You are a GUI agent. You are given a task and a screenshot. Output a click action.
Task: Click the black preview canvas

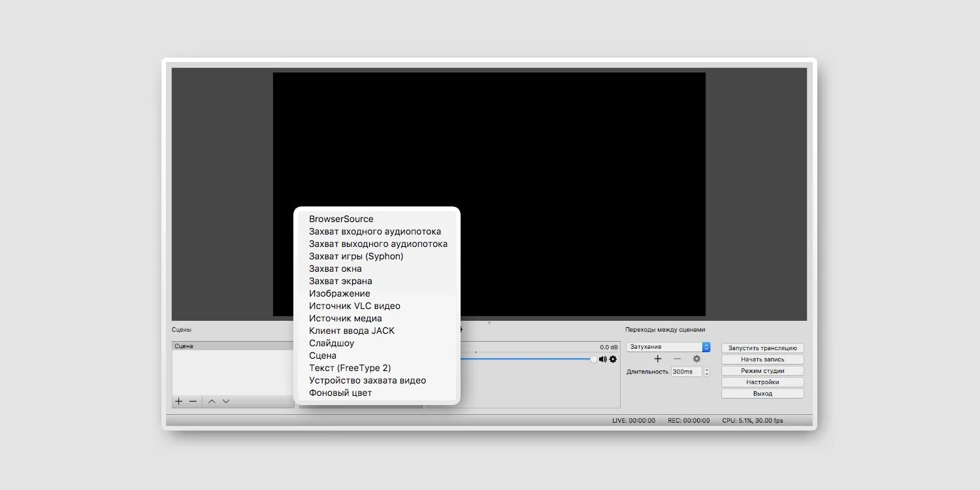coord(489,194)
